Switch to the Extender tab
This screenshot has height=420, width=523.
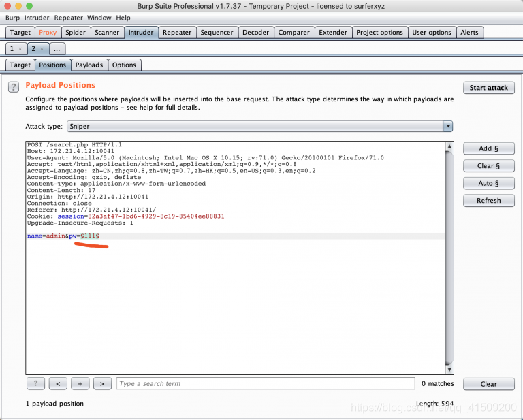(x=333, y=32)
